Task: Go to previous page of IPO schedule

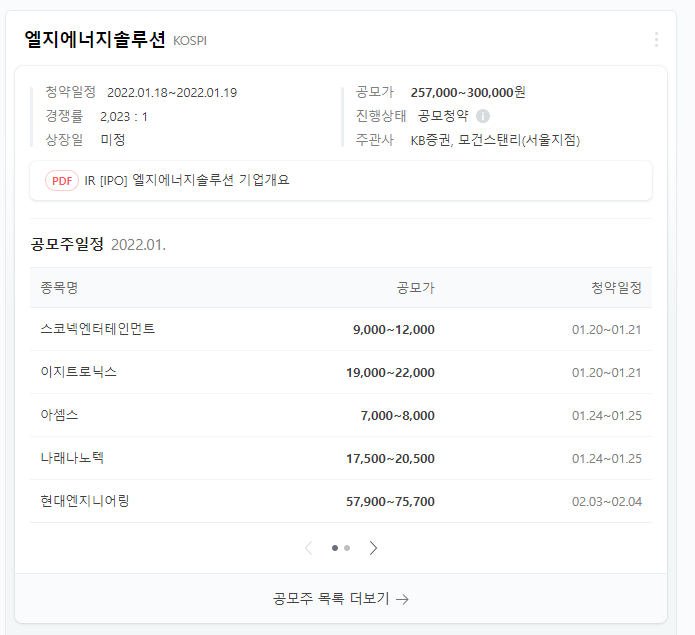Action: click(x=309, y=548)
